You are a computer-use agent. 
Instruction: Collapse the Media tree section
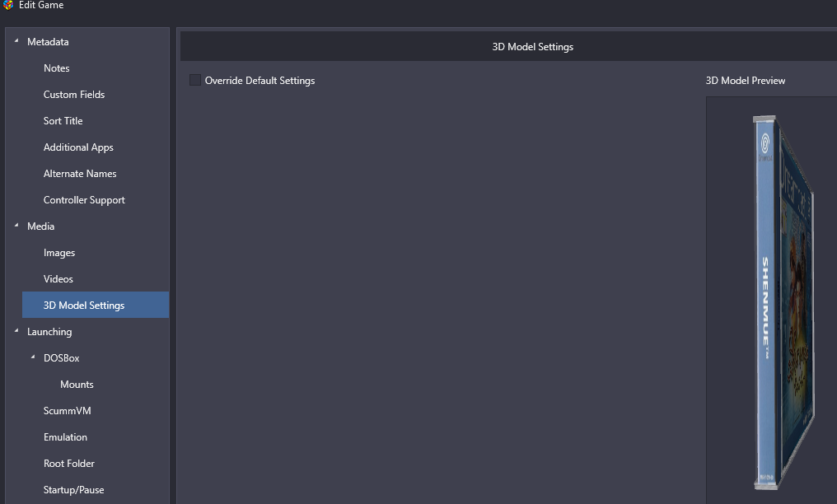point(16,226)
